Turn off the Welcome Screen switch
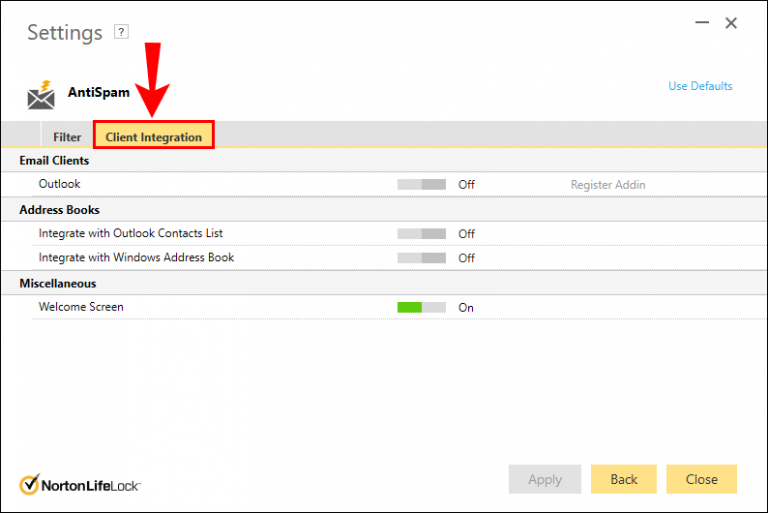768x513 pixels. 421,307
